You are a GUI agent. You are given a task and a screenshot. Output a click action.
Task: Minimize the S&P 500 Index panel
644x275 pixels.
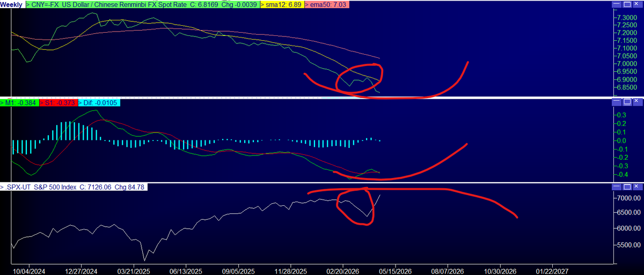617,187
